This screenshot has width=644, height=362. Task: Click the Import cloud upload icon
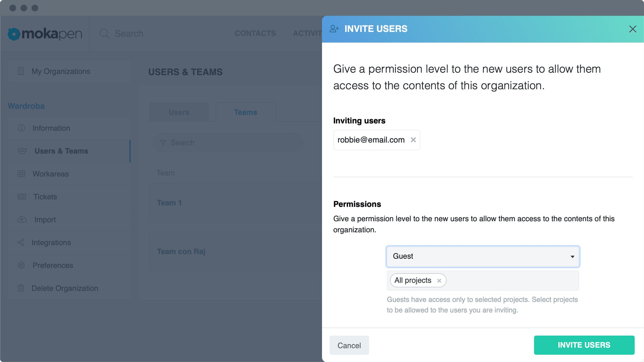(x=22, y=220)
